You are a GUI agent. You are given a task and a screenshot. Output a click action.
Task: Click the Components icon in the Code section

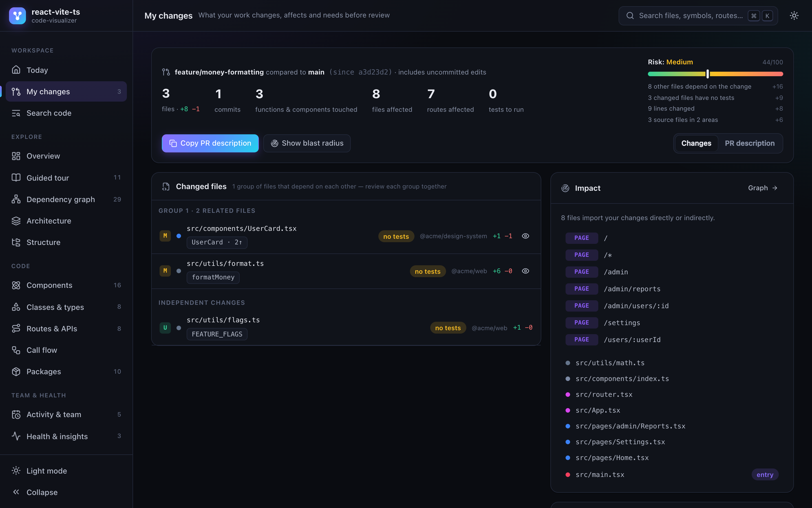pos(16,285)
